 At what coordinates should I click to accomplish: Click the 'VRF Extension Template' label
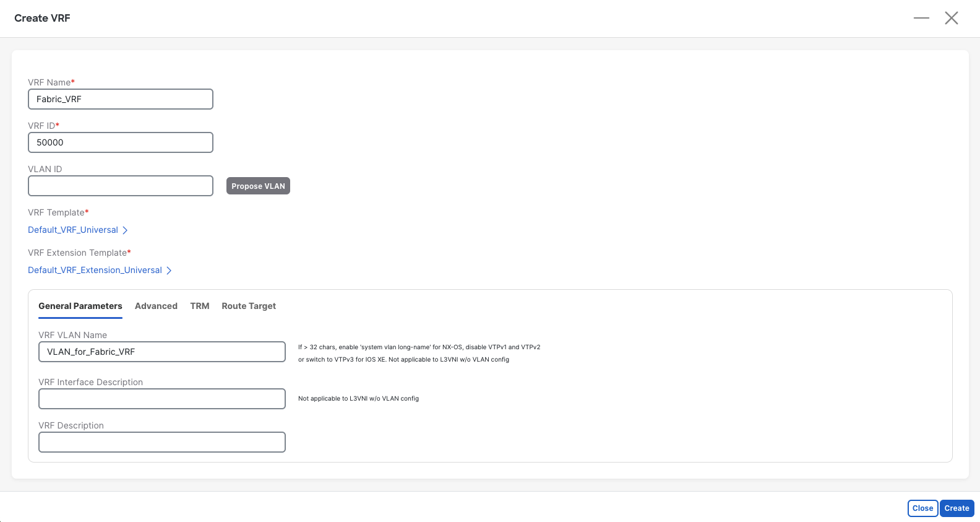(77, 253)
